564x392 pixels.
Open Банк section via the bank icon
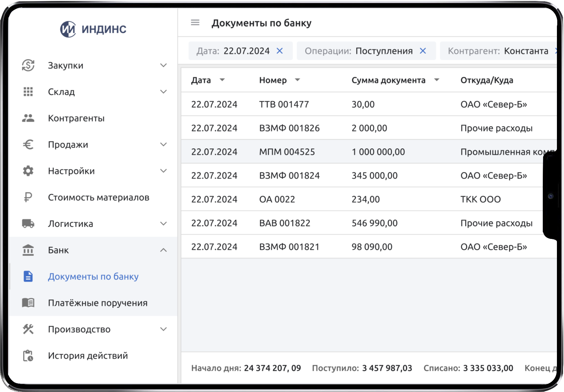(x=28, y=250)
